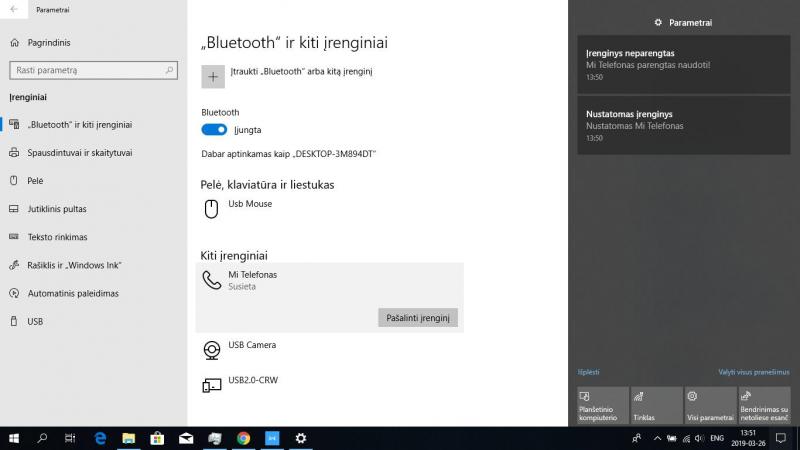Select the USB Camera webcam icon

[212, 351]
